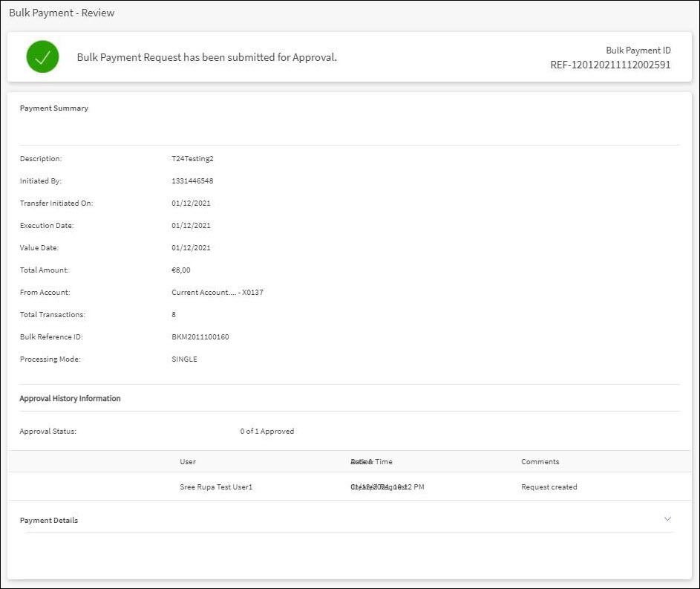Click the Bulk Reference ID BKM2011100160
700x589 pixels.
pyautogui.click(x=200, y=336)
